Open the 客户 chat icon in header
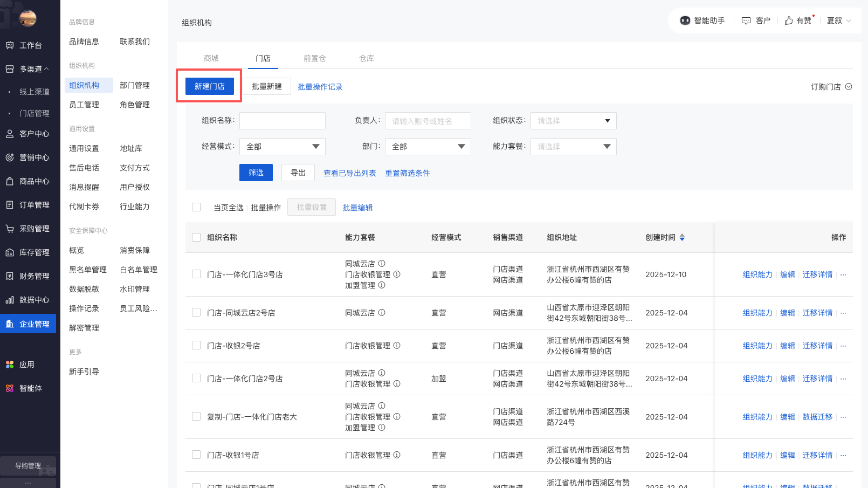The height and width of the screenshot is (488, 868). click(746, 20)
